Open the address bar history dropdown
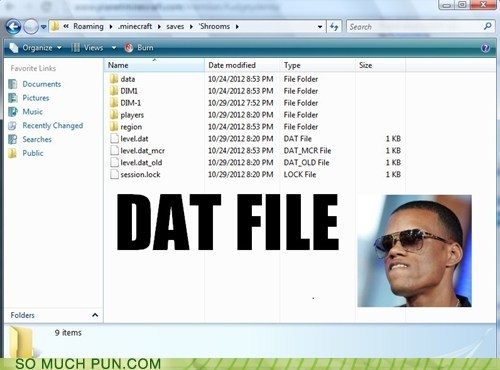This screenshot has width=500, height=370. [x=320, y=27]
